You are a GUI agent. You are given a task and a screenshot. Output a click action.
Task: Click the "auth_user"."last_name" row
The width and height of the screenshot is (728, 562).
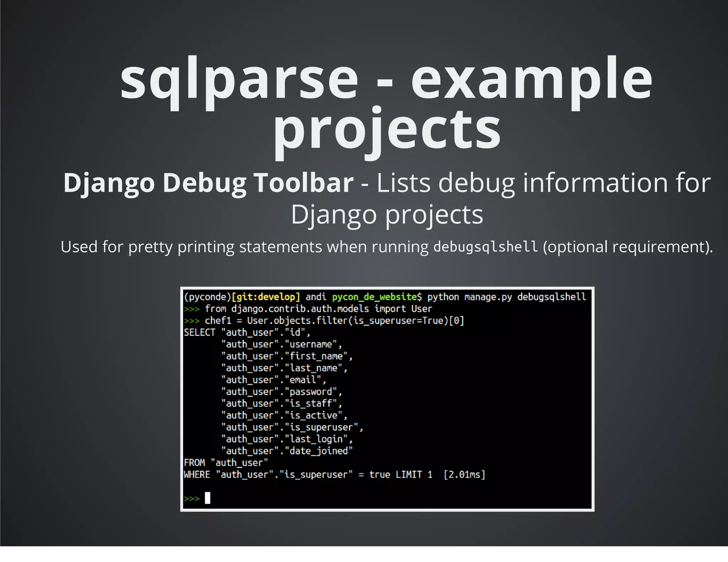point(284,368)
